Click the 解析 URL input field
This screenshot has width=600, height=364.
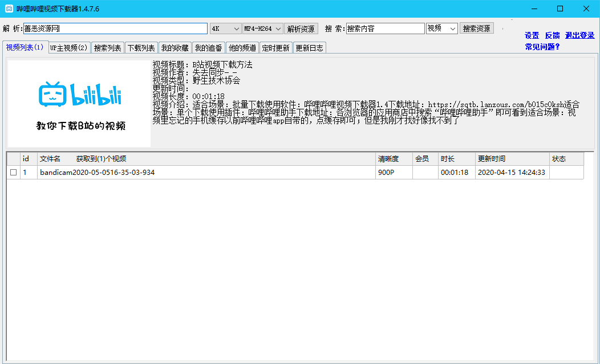pyautogui.click(x=114, y=27)
